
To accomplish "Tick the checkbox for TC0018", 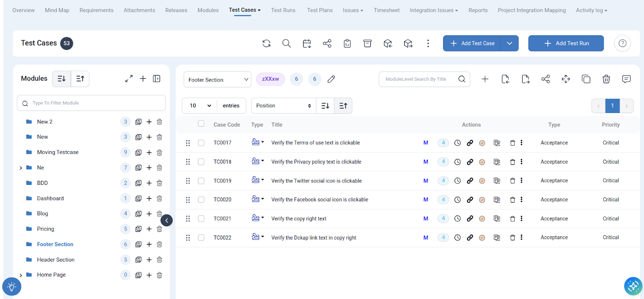I will (x=201, y=162).
